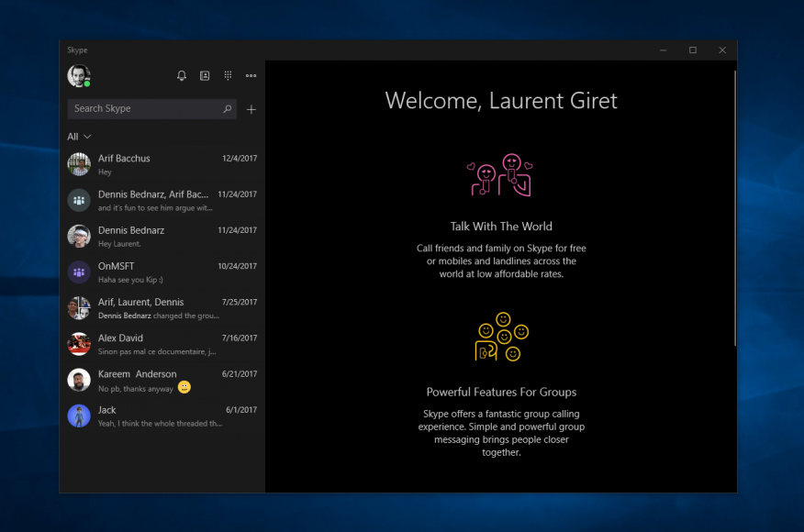The height and width of the screenshot is (532, 804).
Task: Click the magnifier icon in search box
Action: [228, 109]
